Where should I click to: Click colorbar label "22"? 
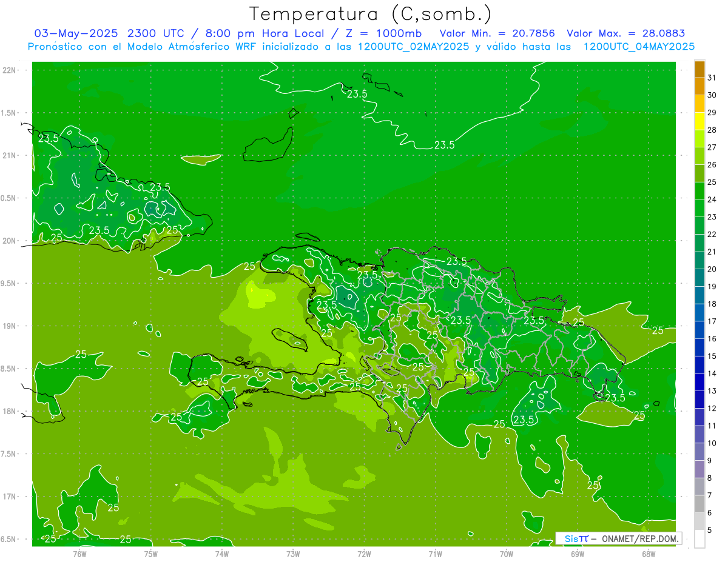(712, 235)
